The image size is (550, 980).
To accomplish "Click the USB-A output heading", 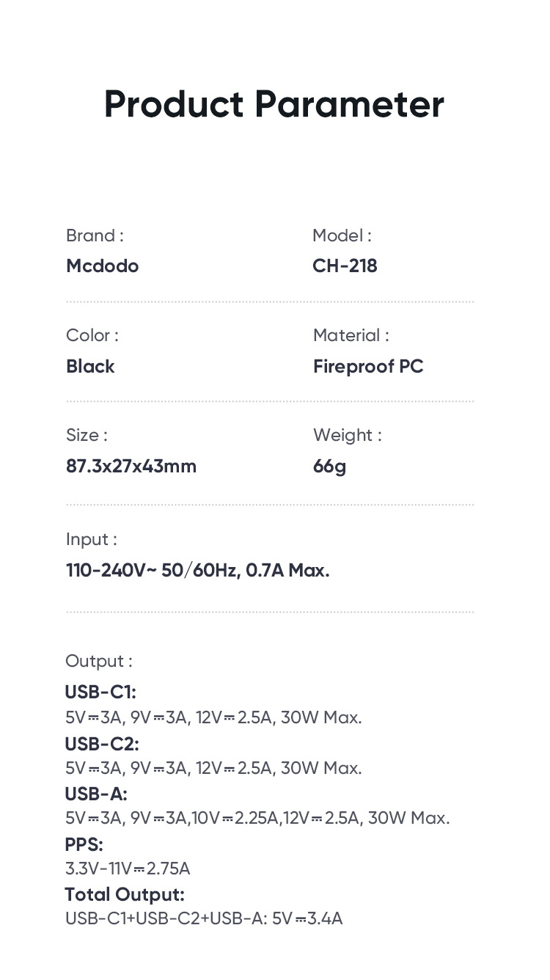I will pyautogui.click(x=96, y=794).
